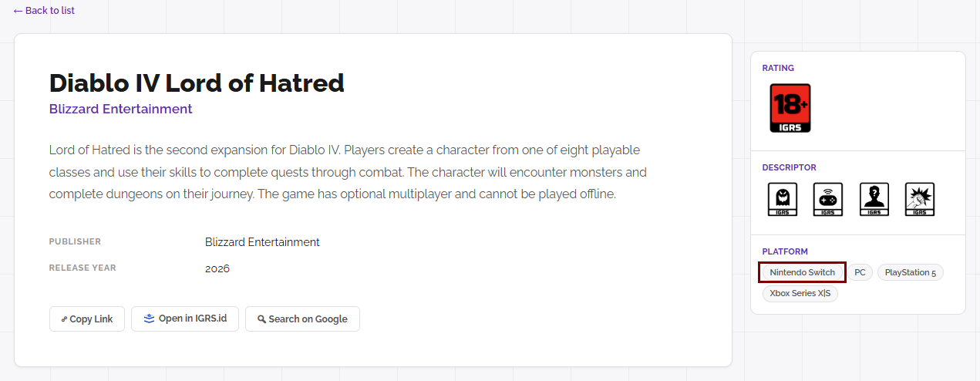Click the silhouette question mark descriptor icon
980x381 pixels.
[x=874, y=199]
